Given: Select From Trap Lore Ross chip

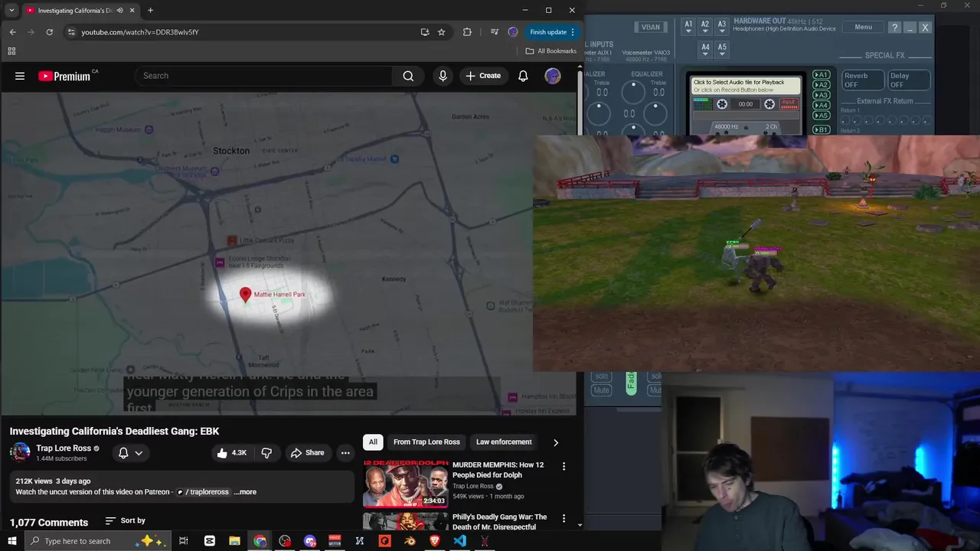Looking at the screenshot, I should (426, 442).
